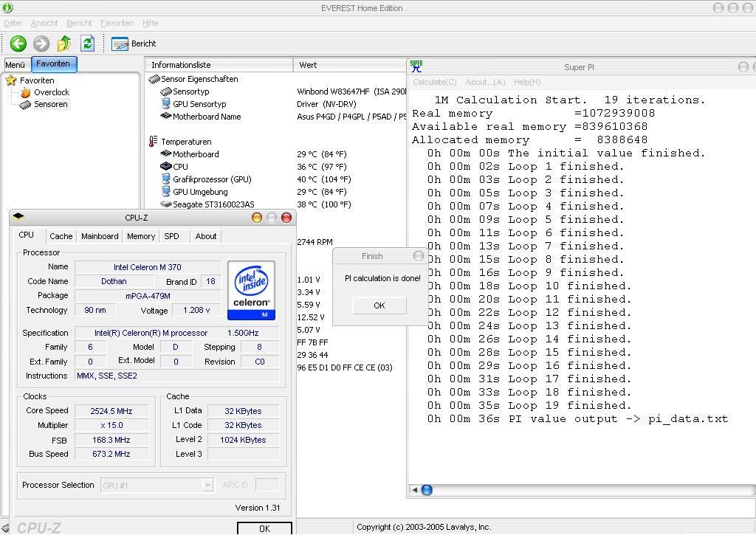
Task: Select the Favoriten tab in side panel
Action: point(53,63)
